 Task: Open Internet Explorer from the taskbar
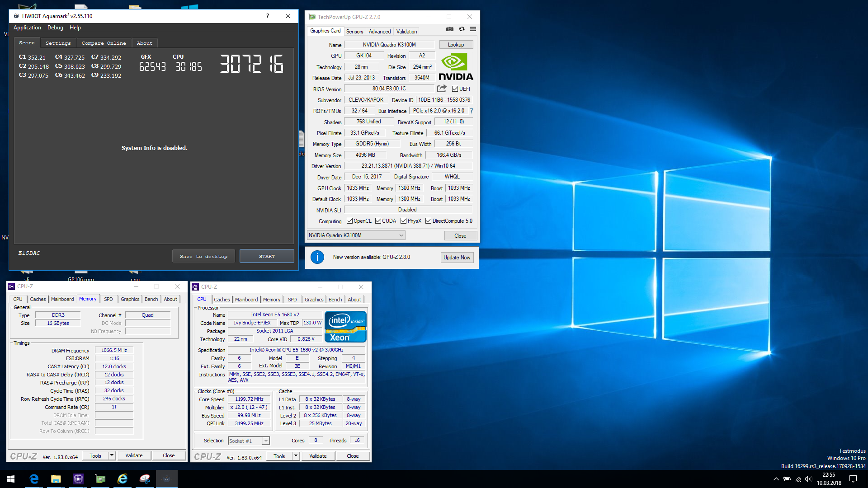tap(123, 479)
